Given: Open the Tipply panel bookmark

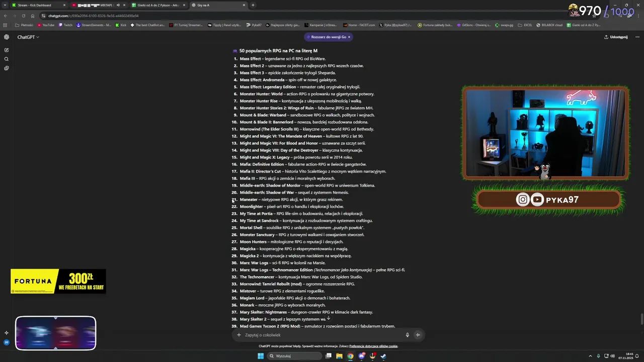Looking at the screenshot, I should pyautogui.click(x=224, y=25).
